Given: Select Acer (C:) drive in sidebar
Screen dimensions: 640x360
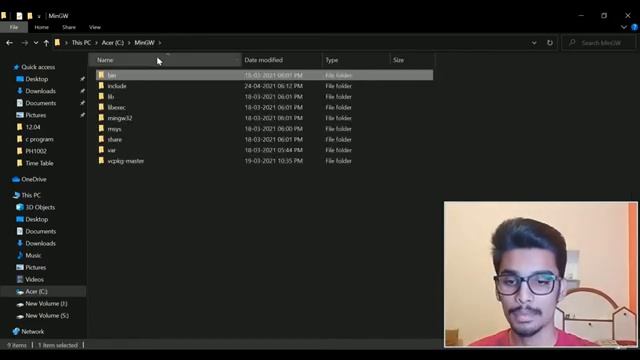Looking at the screenshot, I should click(36, 291).
